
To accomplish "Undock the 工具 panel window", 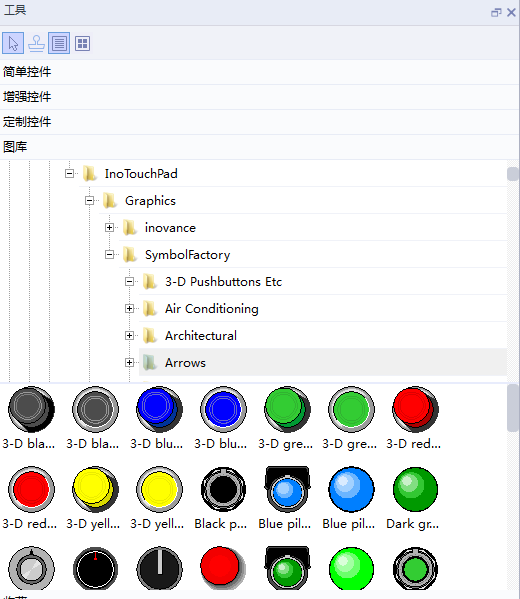I will (496, 13).
